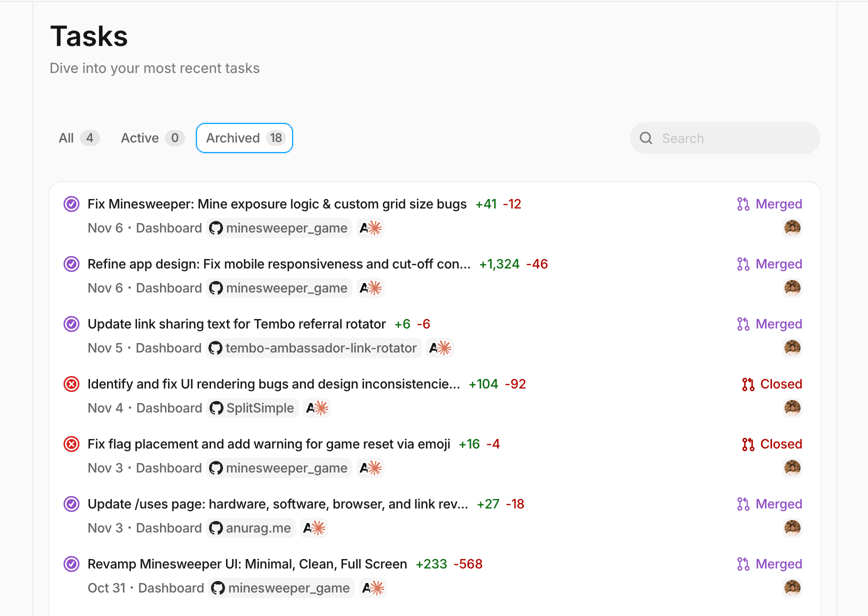Screen dimensions: 868x616
Task: Open the anurag.me repository chip
Action: [x=250, y=528]
